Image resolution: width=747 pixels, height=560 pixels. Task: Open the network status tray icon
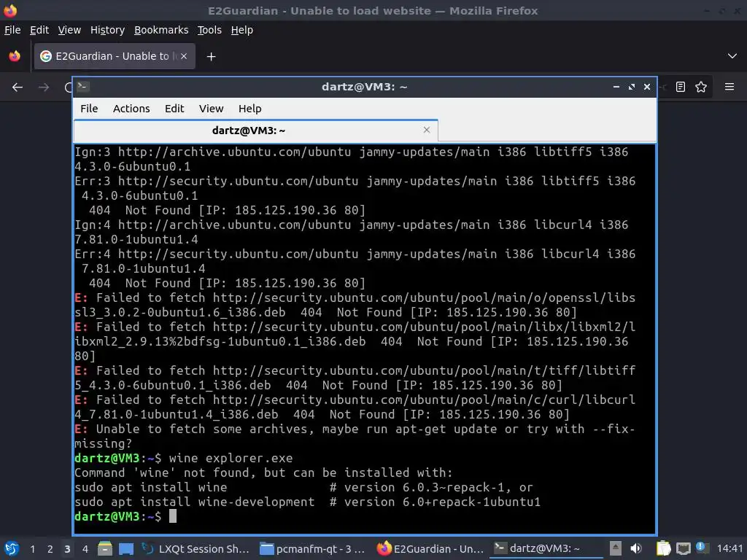pos(683,548)
